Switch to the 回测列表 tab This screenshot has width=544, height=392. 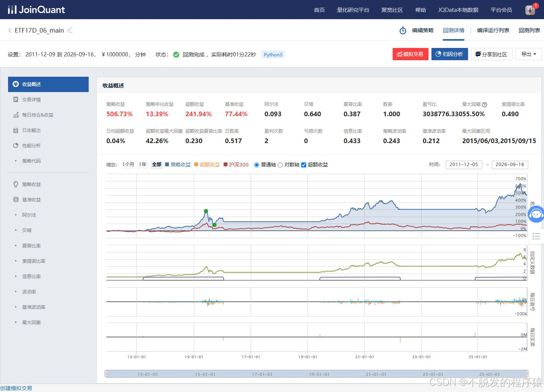529,30
